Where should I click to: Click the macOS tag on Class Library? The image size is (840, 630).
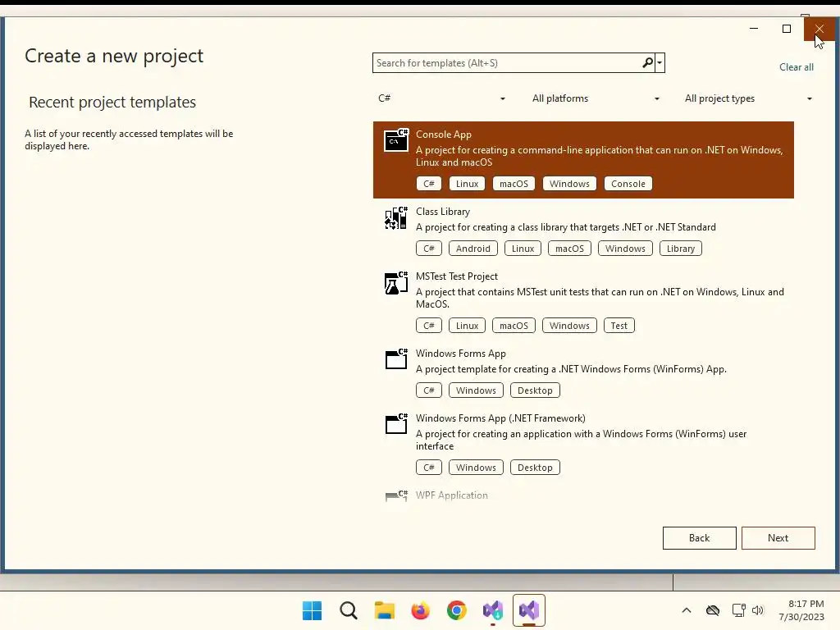[x=569, y=249]
